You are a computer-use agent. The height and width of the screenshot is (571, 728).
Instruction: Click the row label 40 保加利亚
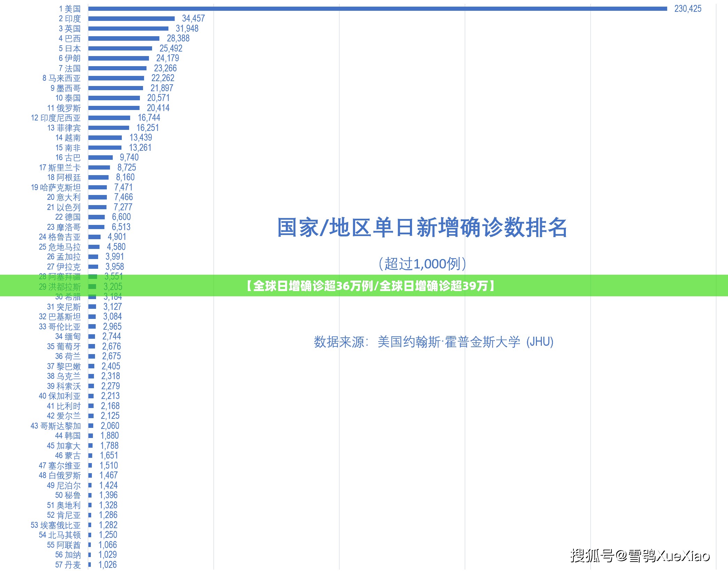pos(60,396)
